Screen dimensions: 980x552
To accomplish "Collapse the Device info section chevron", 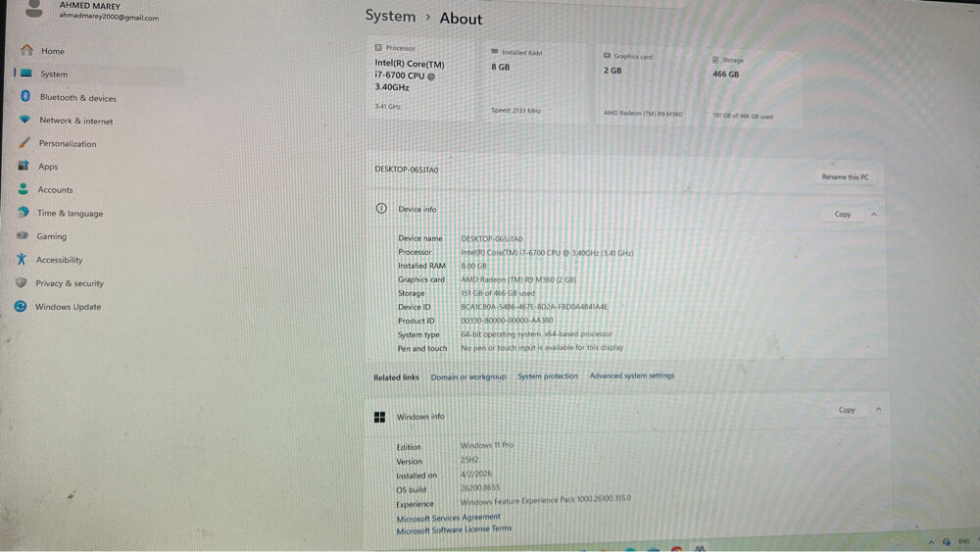I will tap(874, 215).
